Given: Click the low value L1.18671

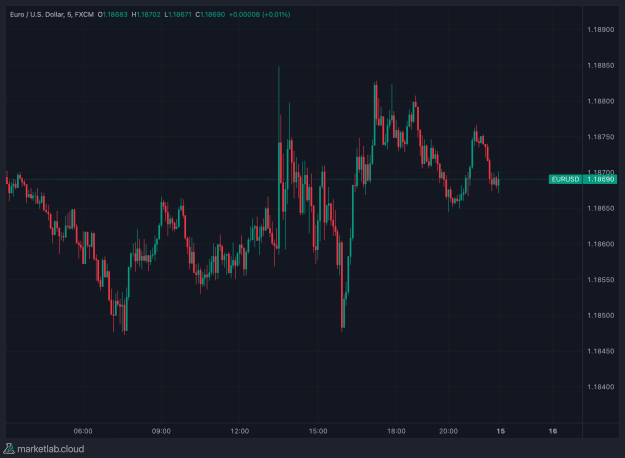Looking at the screenshot, I should [x=178, y=14].
